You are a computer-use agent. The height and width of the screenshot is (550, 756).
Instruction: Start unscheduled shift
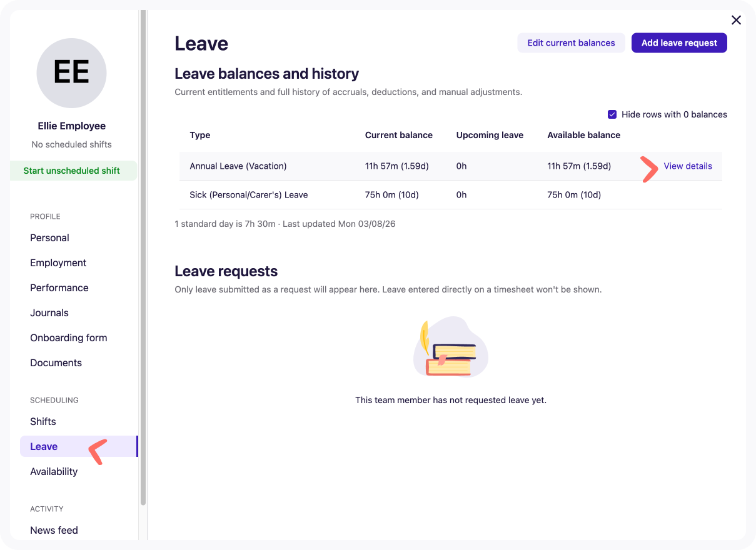coord(73,171)
